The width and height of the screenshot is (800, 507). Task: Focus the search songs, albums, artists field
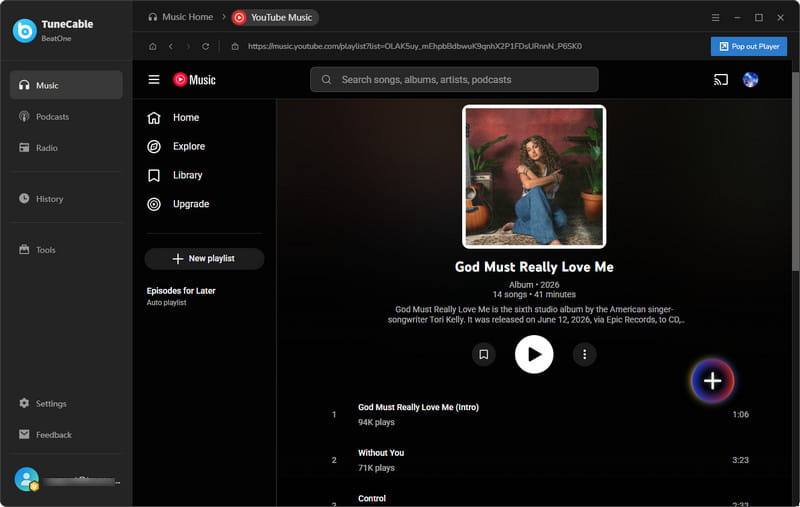(454, 80)
